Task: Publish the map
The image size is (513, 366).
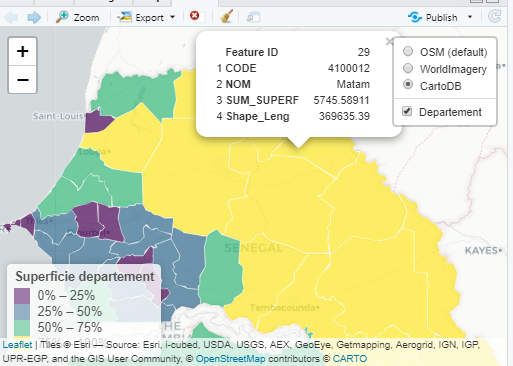Action: pyautogui.click(x=433, y=17)
